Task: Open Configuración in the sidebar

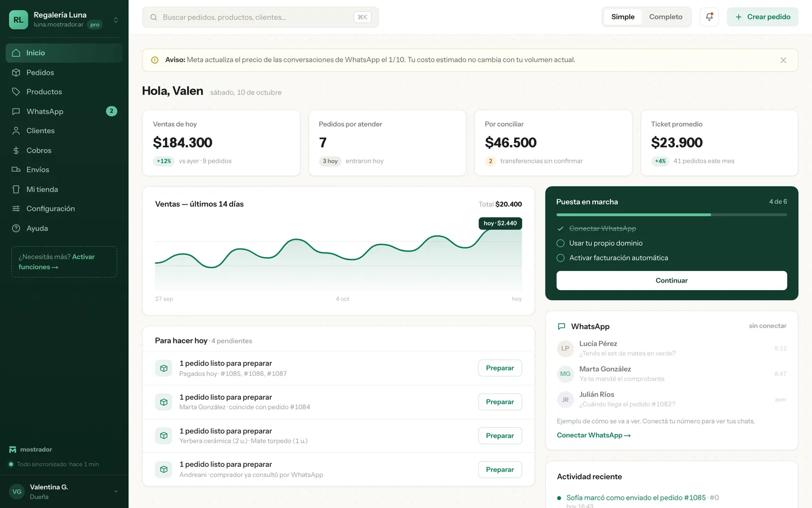Action: point(64,209)
